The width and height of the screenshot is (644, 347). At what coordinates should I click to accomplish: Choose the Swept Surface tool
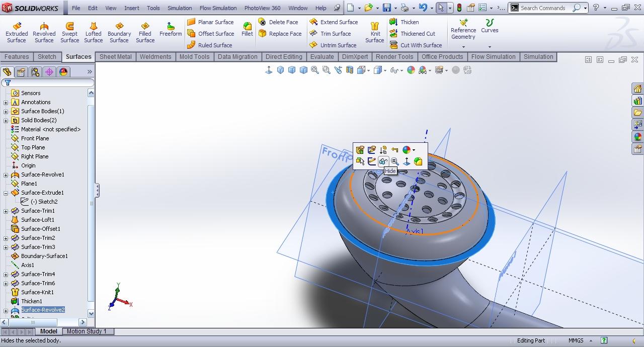tap(69, 32)
